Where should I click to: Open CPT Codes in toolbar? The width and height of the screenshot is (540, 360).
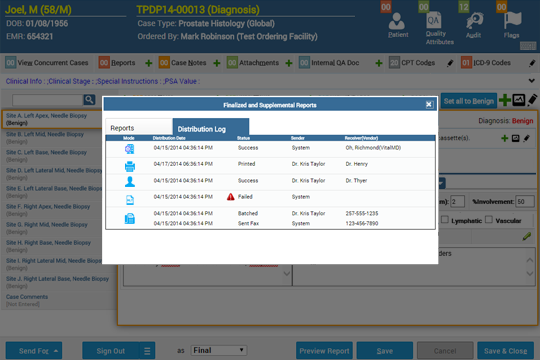[412, 63]
